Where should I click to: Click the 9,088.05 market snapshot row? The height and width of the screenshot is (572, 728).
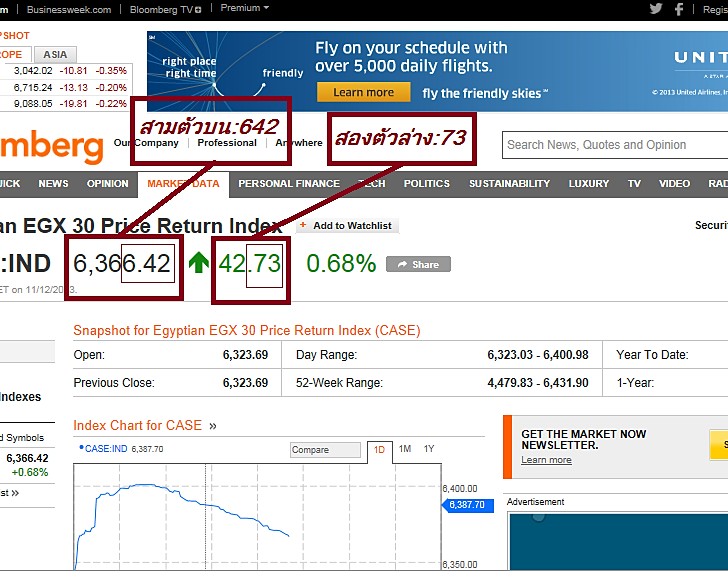64,104
